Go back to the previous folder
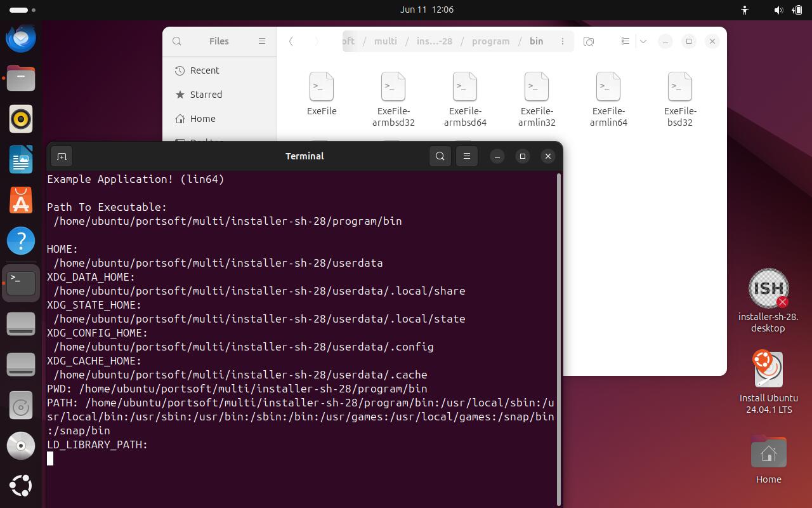The width and height of the screenshot is (812, 508). (x=291, y=41)
